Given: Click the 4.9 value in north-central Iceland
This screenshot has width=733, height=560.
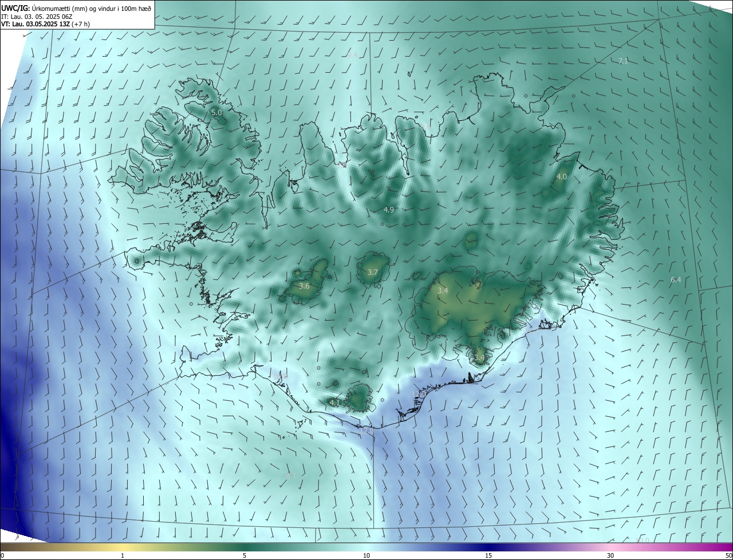Looking at the screenshot, I should (x=389, y=210).
